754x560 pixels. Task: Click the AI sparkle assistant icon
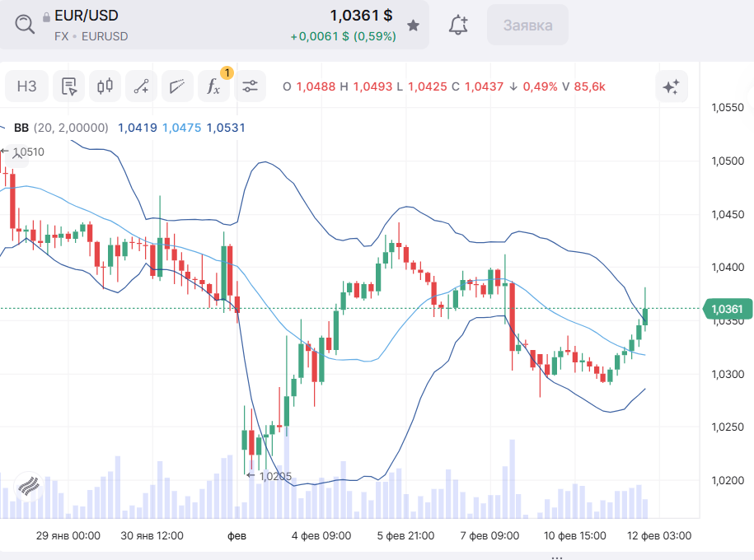pos(671,86)
